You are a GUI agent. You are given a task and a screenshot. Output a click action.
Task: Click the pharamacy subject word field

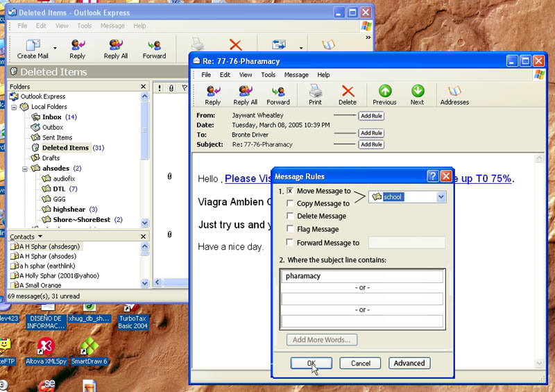tap(362, 276)
